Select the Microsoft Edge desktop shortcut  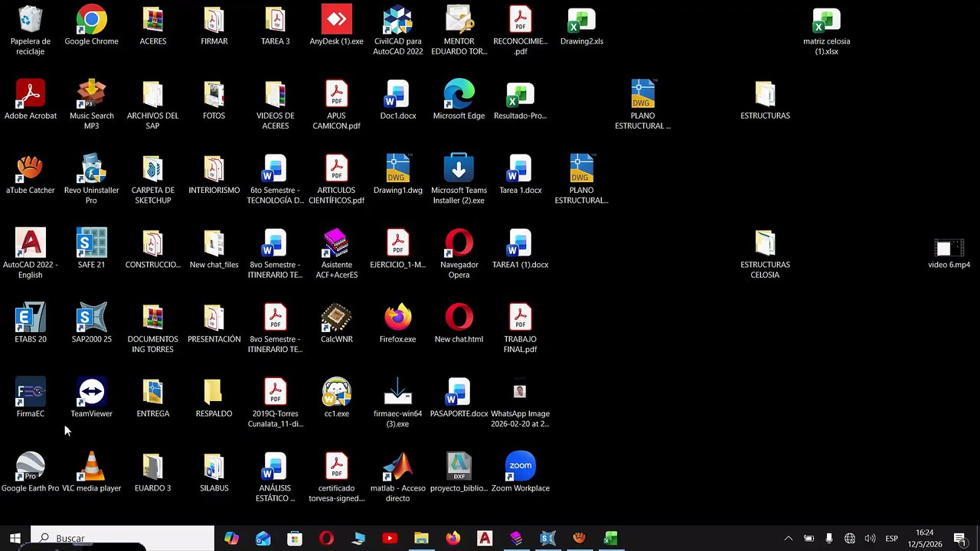459,100
